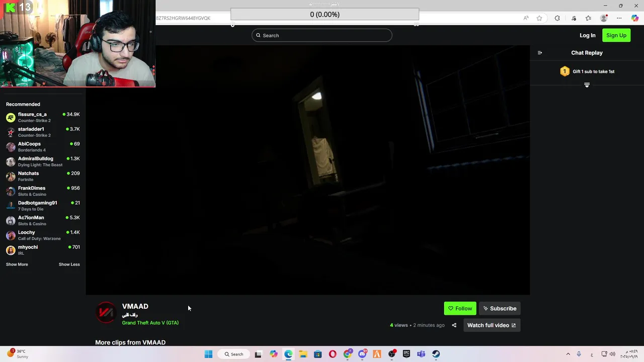Click the 'Gift 1 sub to take 1st' text
Viewport: 644px width, 362px height.
point(593,71)
